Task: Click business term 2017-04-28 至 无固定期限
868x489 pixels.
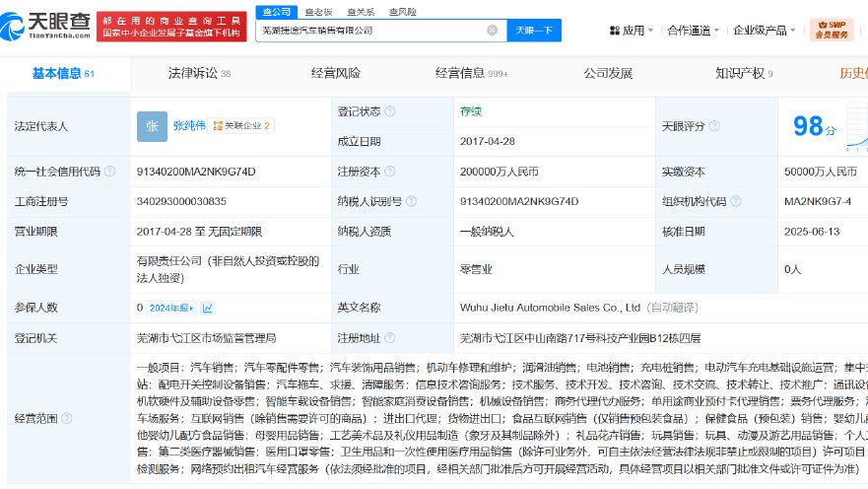Action: click(199, 232)
